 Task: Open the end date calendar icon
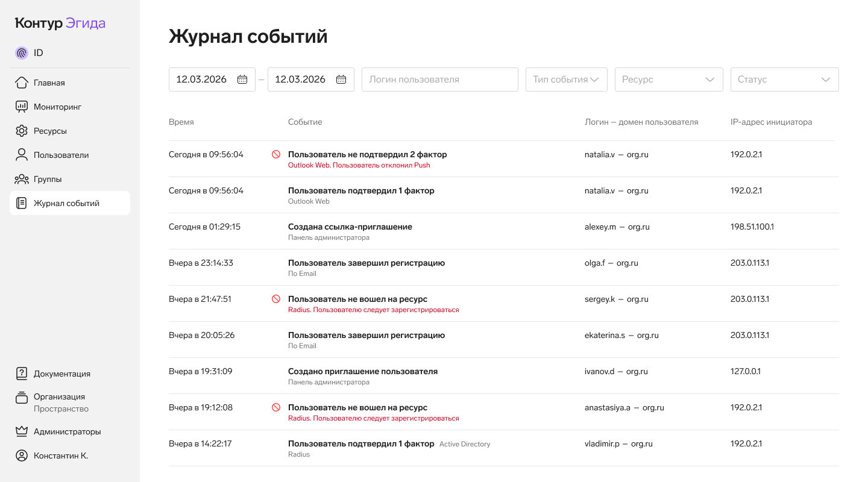click(341, 80)
